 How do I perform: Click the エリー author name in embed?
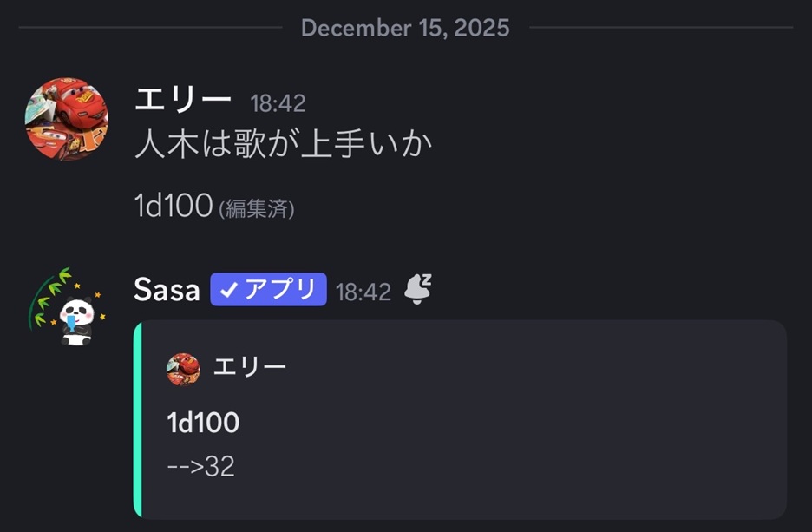(250, 368)
